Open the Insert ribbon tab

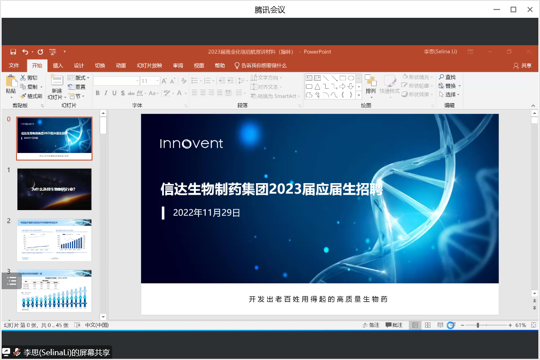coord(58,65)
